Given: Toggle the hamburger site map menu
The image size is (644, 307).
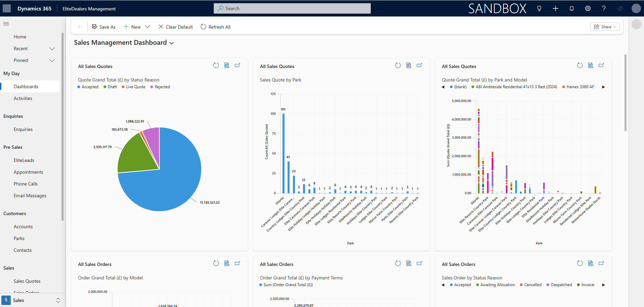Looking at the screenshot, I should [6, 24].
